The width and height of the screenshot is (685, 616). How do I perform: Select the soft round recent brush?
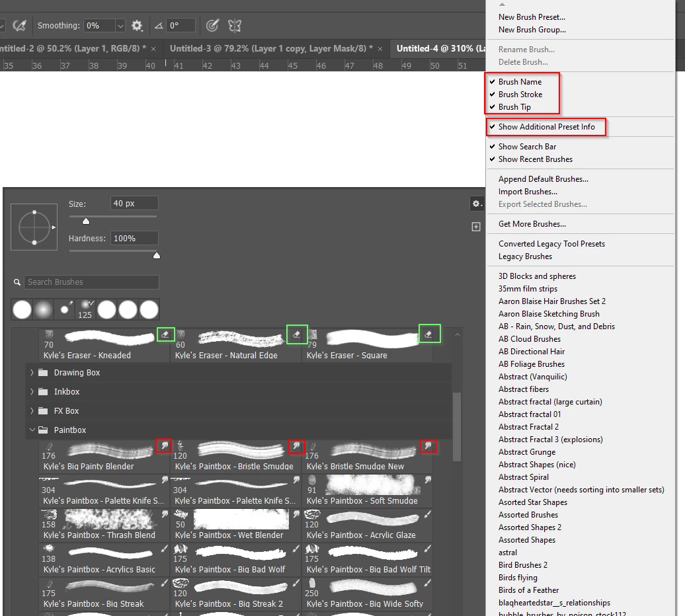(x=43, y=309)
